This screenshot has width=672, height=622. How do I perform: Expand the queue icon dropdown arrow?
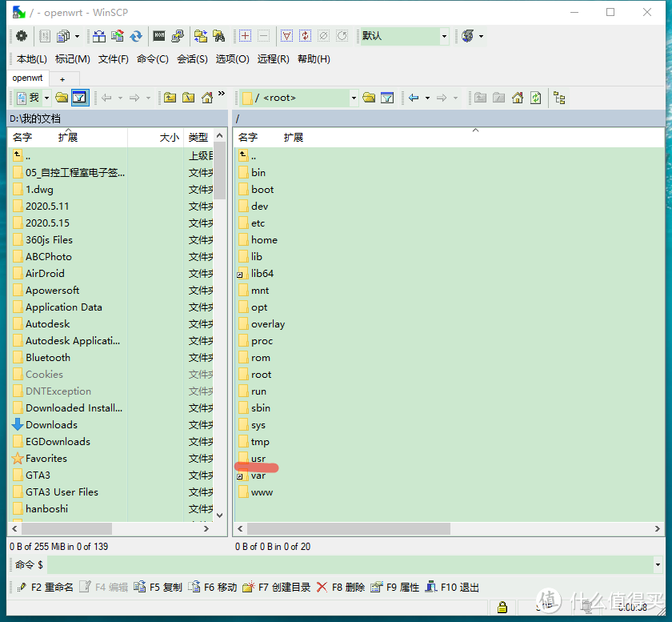click(x=77, y=37)
